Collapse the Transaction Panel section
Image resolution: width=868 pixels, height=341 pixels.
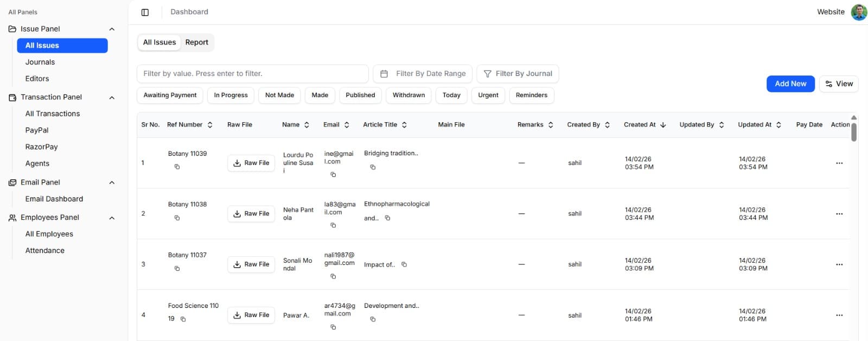coord(112,98)
